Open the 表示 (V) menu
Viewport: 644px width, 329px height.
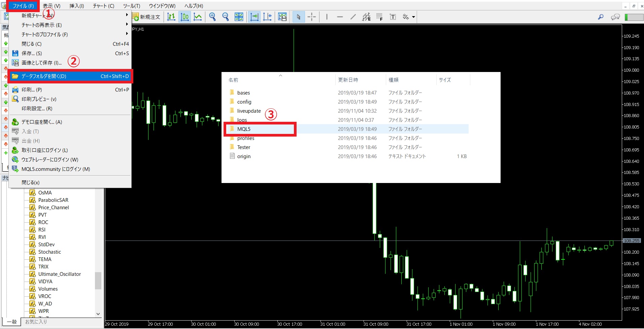pyautogui.click(x=52, y=6)
